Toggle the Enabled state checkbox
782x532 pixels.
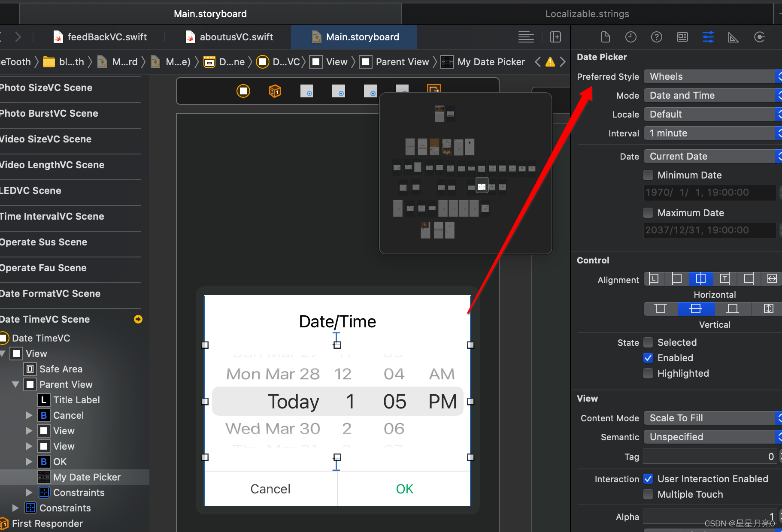(x=648, y=358)
